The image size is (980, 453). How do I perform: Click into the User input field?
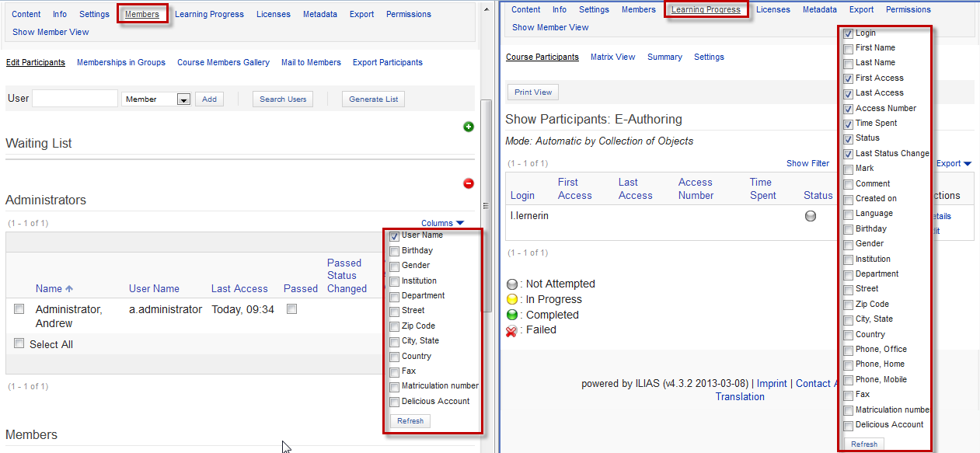tap(75, 99)
